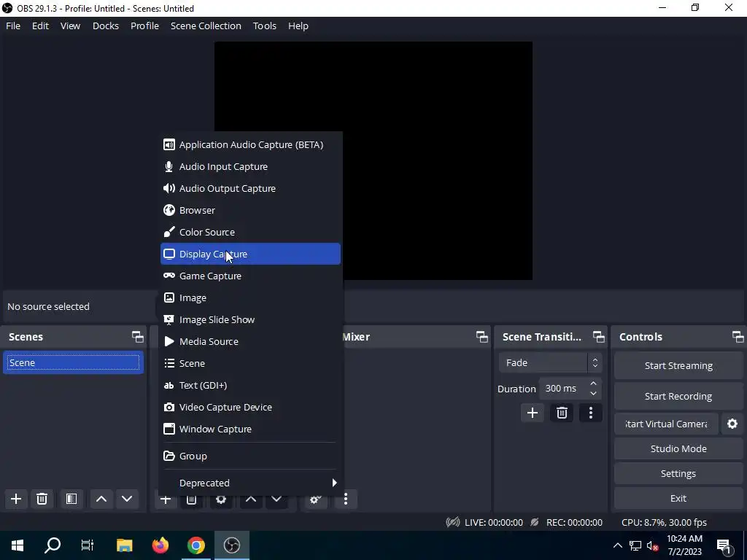Open the Scene Collection menu
The image size is (747, 560).
click(206, 26)
